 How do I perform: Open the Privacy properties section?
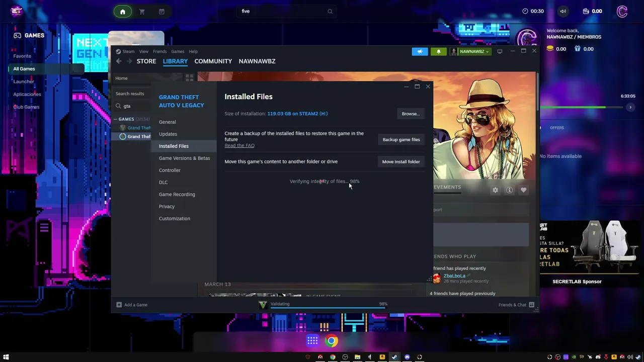pyautogui.click(x=167, y=206)
